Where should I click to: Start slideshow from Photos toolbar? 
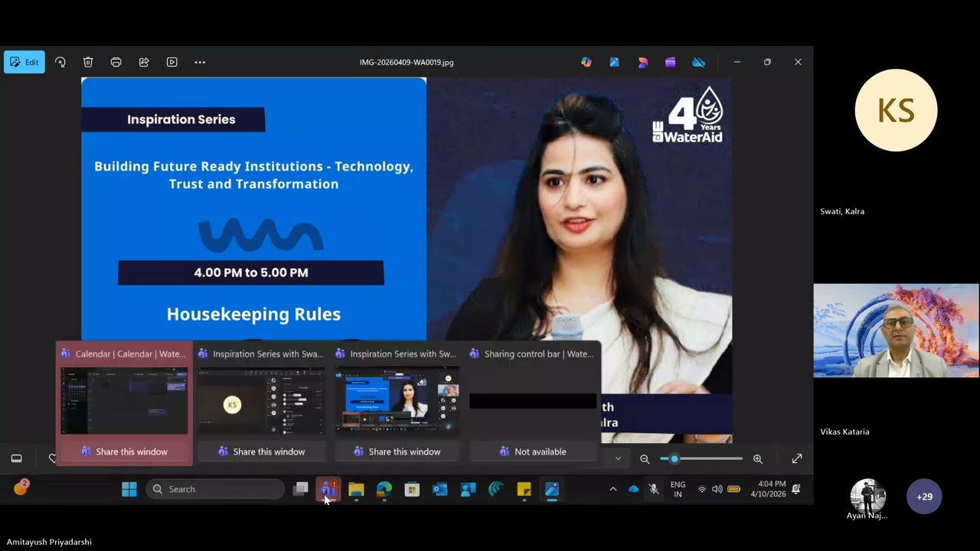[x=171, y=62]
